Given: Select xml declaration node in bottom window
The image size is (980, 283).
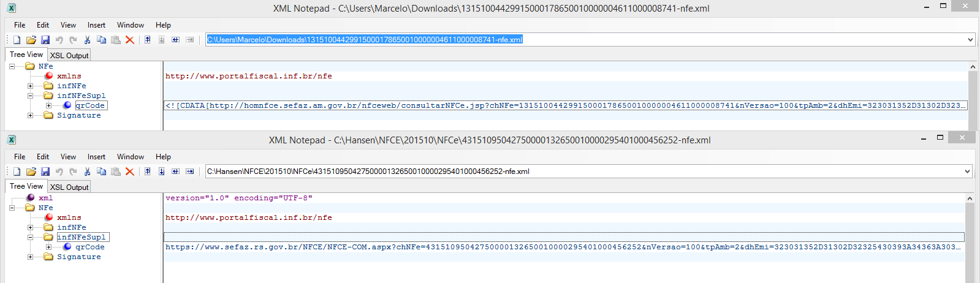Looking at the screenshot, I should coord(45,198).
